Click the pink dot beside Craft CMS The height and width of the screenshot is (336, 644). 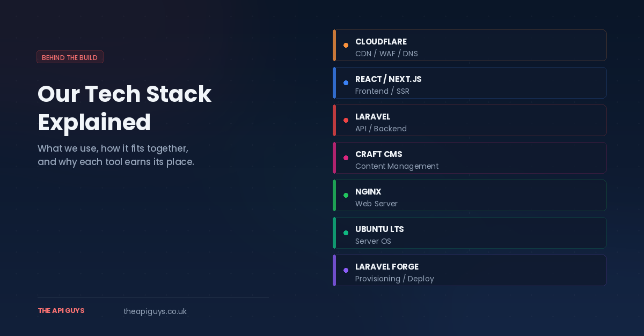[346, 158]
